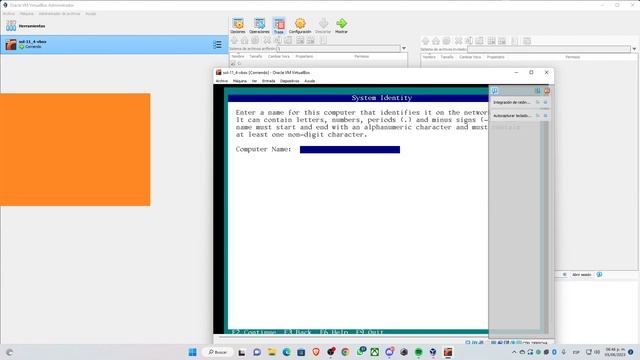Screen dimensions: 640x360
Task: Sort host panel by Permisos column
Action: click(362, 56)
